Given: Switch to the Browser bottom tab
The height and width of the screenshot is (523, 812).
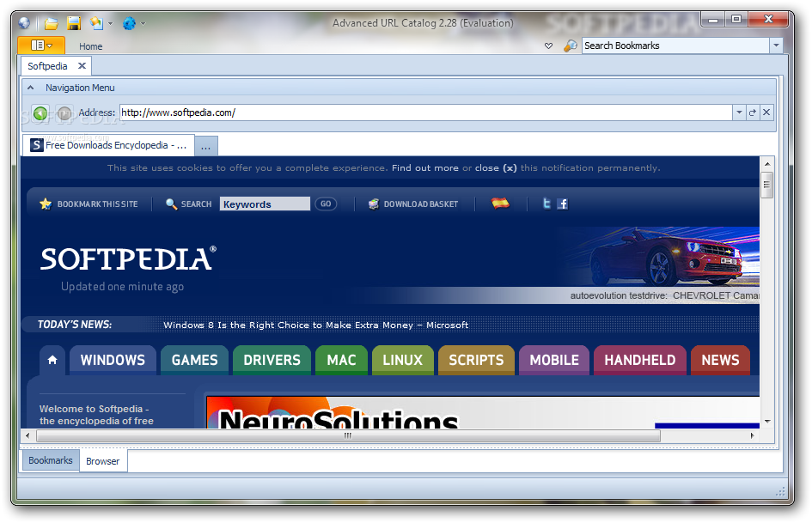Looking at the screenshot, I should (102, 461).
